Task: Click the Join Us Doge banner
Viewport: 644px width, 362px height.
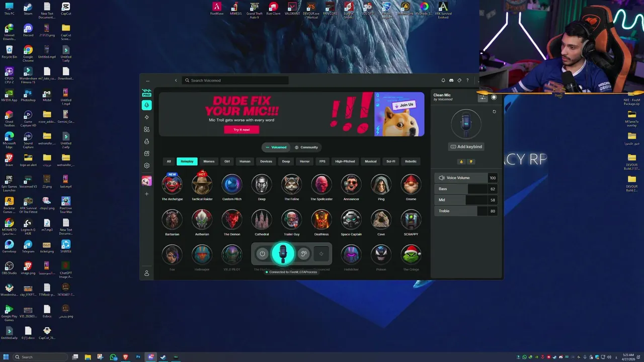Action: point(399,114)
